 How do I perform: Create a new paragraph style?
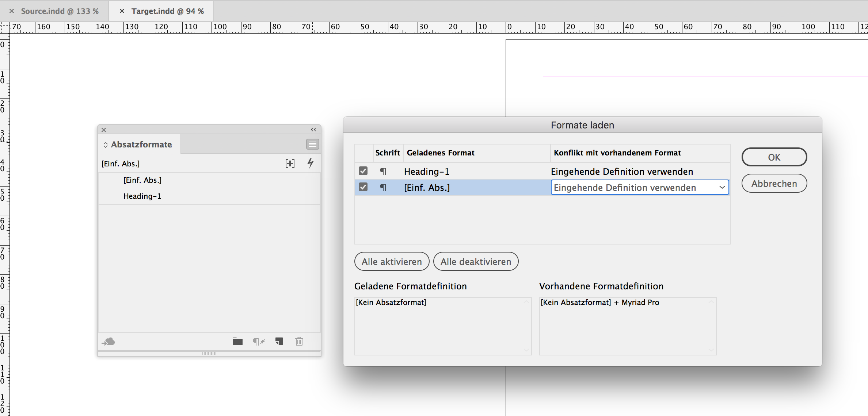point(279,341)
